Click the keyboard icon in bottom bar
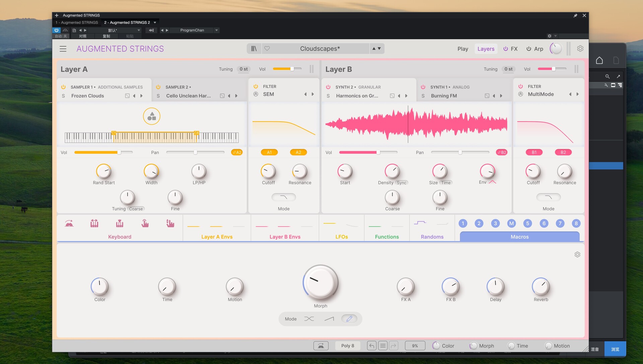Viewport: 643px width, 364px height. pyautogui.click(x=321, y=346)
